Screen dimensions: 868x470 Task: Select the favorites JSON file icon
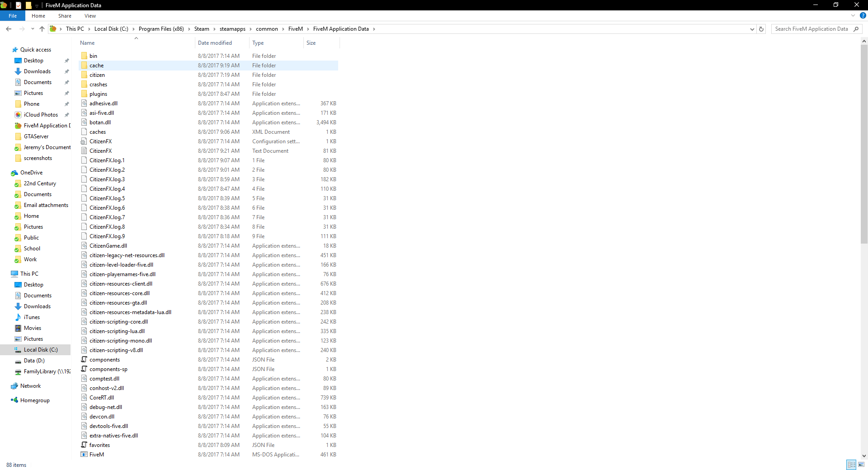84,445
